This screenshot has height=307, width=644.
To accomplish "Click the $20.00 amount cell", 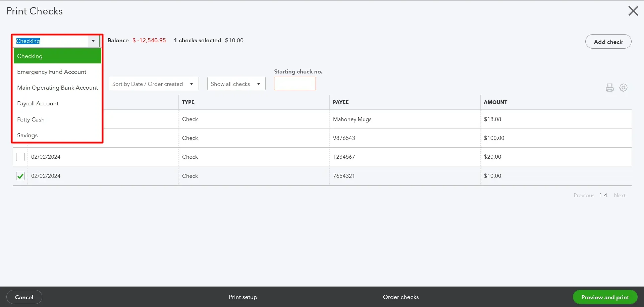I will point(492,157).
